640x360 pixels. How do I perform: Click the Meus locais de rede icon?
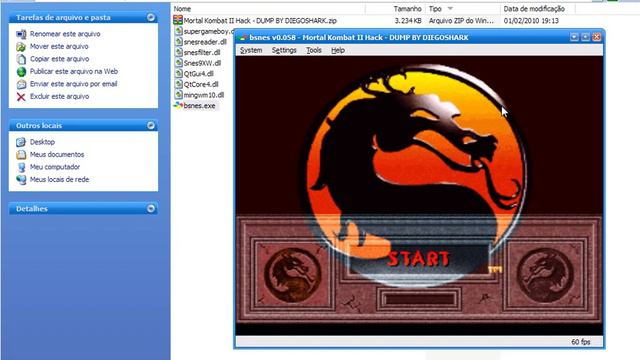click(21, 180)
